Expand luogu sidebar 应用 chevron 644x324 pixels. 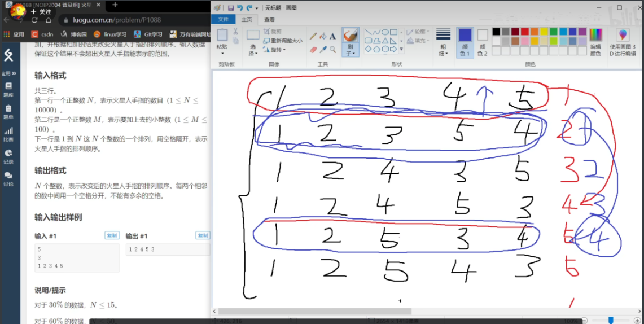[14, 73]
